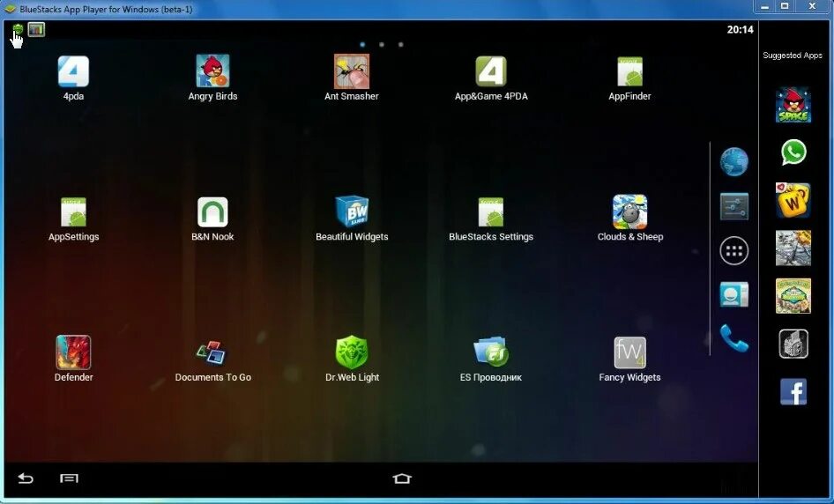
Task: Open the phone dialer icon
Action: (734, 338)
